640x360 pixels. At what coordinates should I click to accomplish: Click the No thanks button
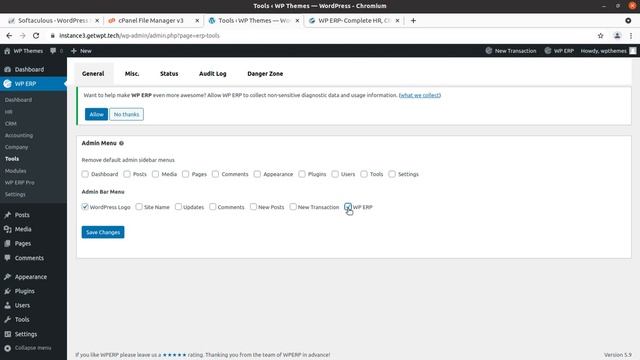[127, 114]
